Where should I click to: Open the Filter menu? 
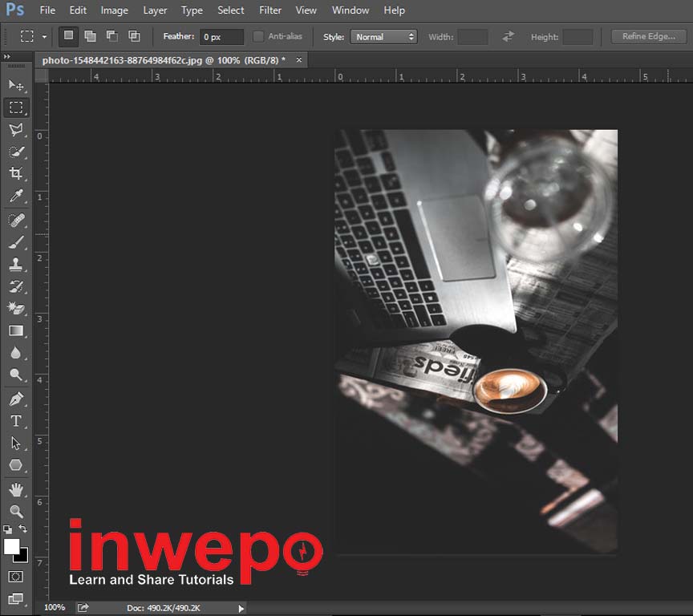270,10
